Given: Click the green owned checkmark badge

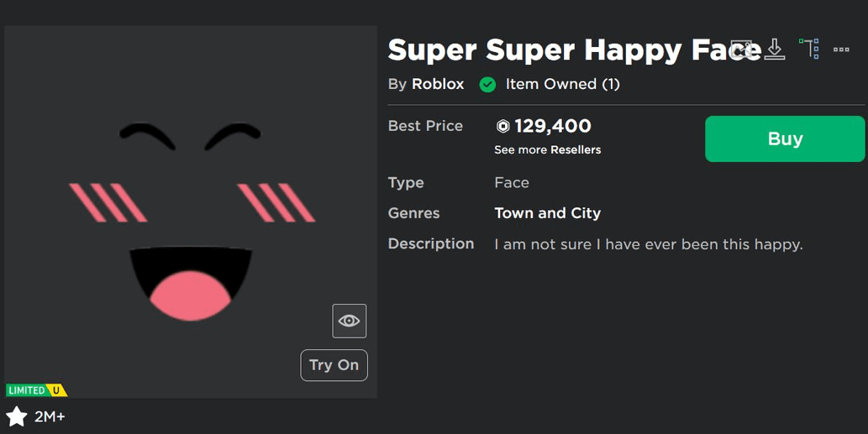Looking at the screenshot, I should click(x=487, y=85).
